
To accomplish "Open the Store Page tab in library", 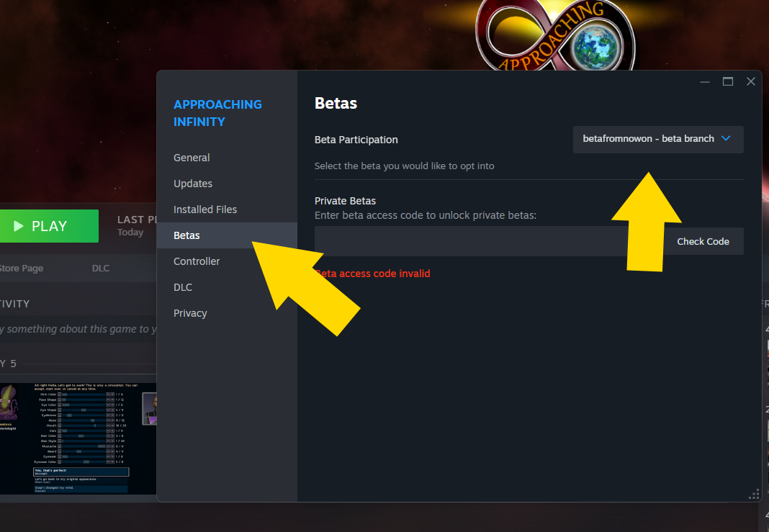I will click(x=21, y=269).
